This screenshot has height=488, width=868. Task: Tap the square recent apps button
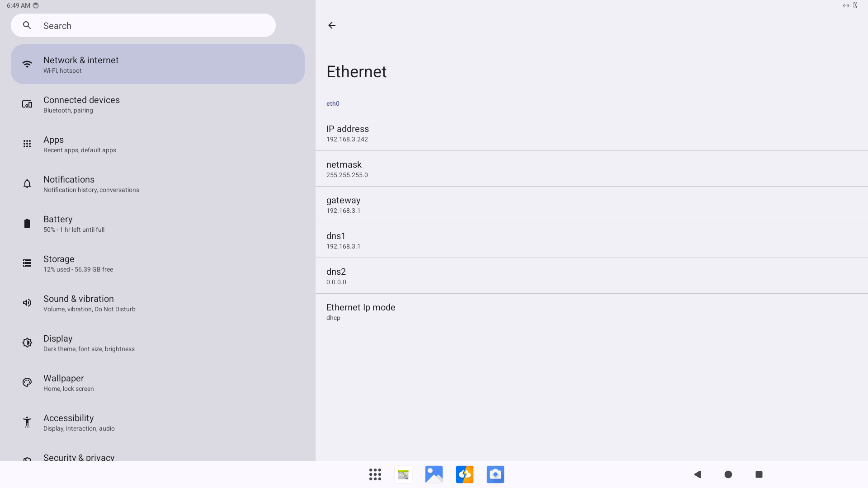click(759, 474)
